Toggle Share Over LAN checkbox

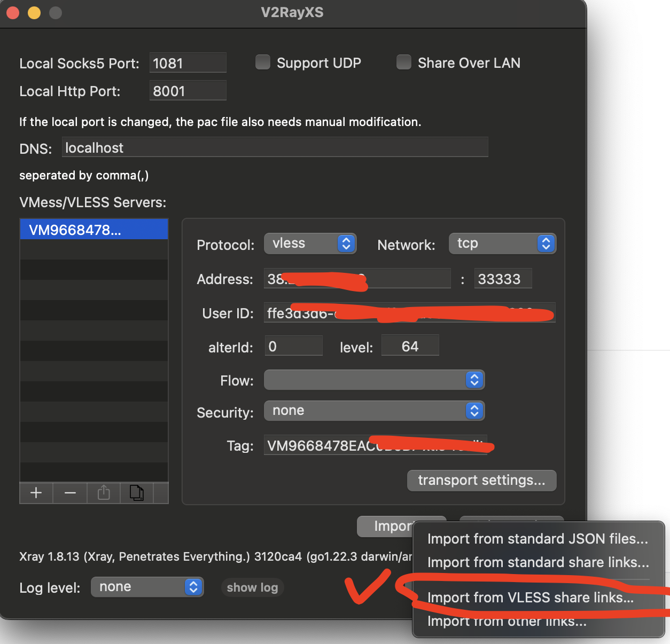point(404,62)
